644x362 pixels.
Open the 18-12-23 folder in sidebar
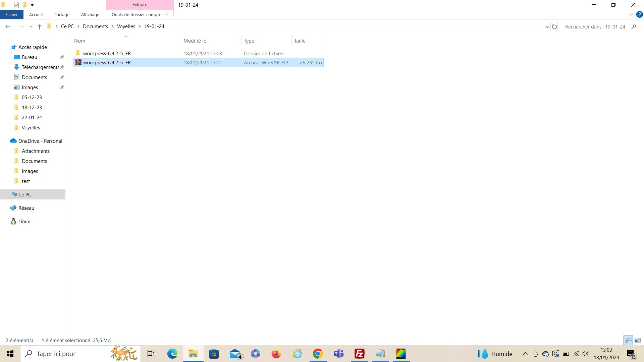[x=32, y=108]
